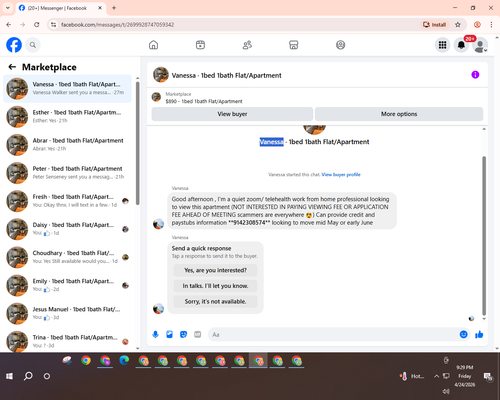Open emoji picker in message box
This screenshot has width=500, height=400.
[463, 334]
